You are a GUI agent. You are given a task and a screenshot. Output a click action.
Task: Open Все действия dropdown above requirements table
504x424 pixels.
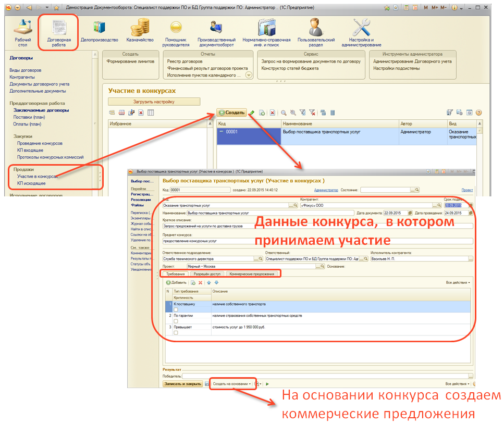[458, 282]
